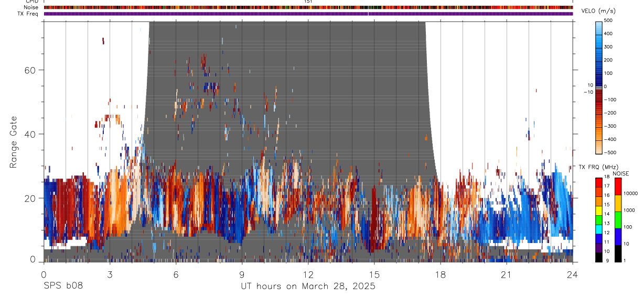Click the cyan 12–13 MHz frequency swatch

pos(599,228)
